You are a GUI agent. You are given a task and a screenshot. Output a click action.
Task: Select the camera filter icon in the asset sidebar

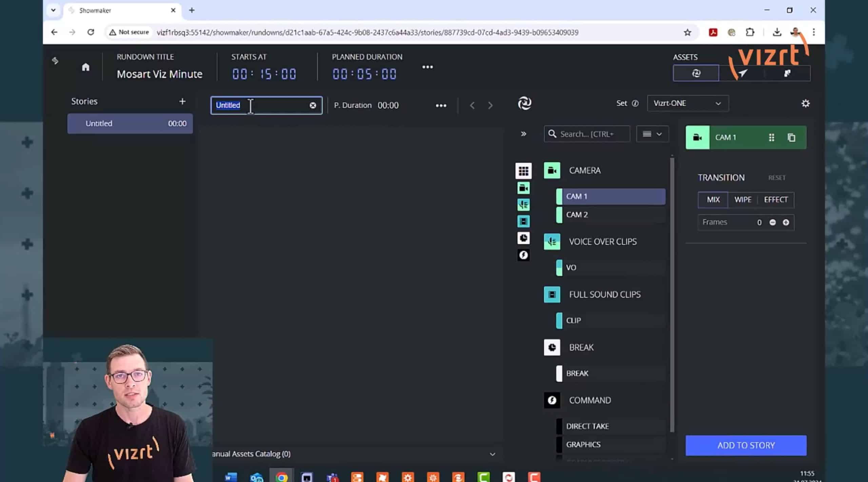point(524,188)
